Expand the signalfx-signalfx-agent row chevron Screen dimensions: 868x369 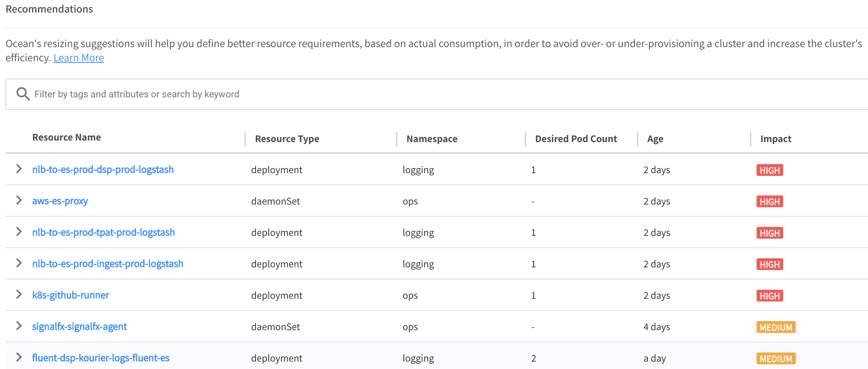click(18, 326)
